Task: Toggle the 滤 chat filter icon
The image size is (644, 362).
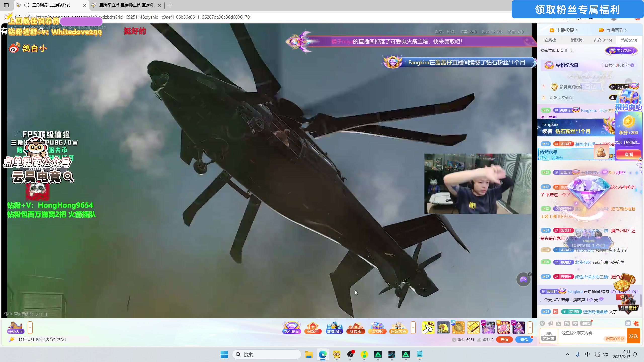Action: (628, 323)
